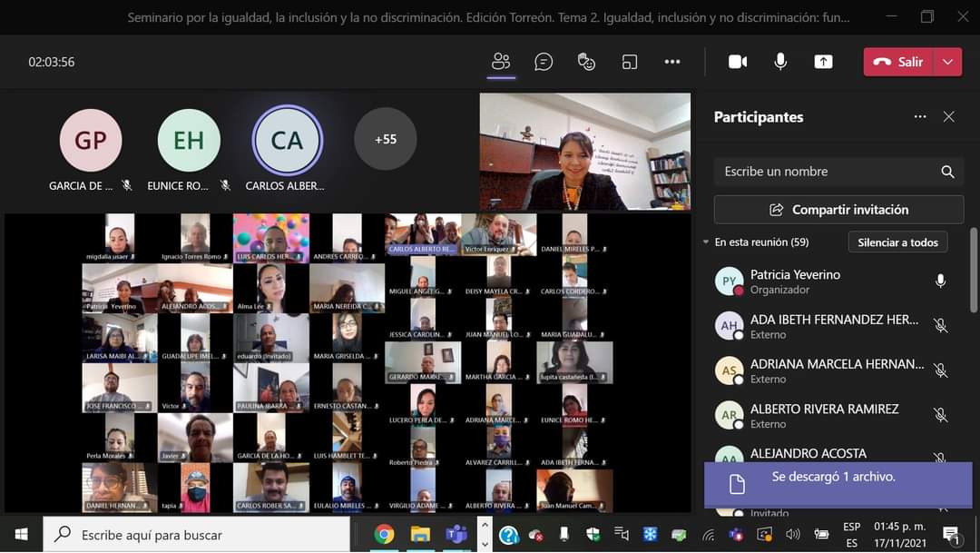Close the Participantes panel
Screen dimensions: 980x553
point(948,117)
